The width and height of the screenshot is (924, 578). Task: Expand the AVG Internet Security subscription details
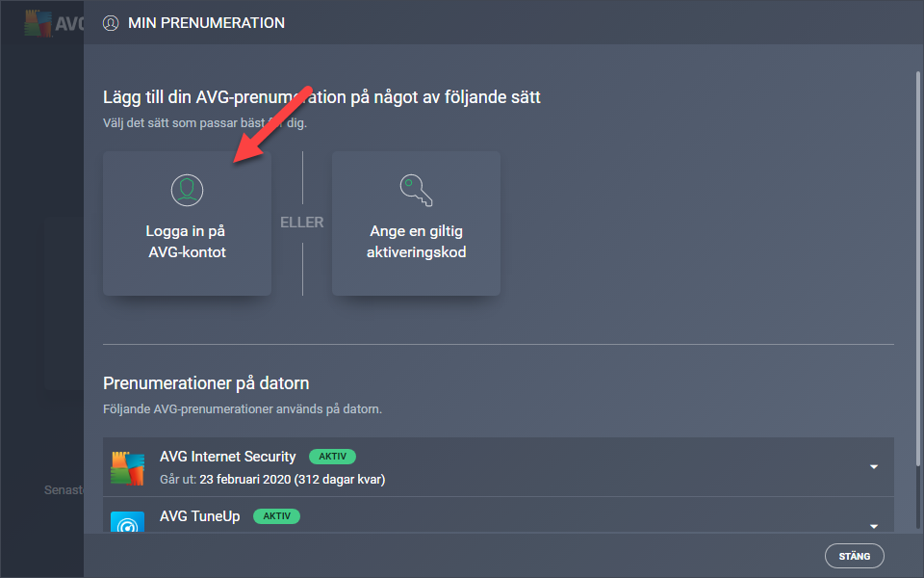[x=874, y=466]
